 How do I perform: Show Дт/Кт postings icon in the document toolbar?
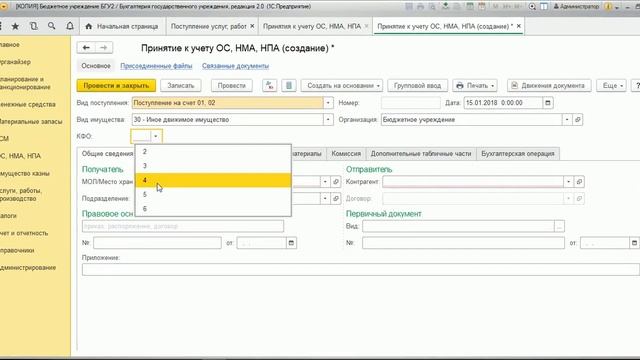[x=269, y=85]
